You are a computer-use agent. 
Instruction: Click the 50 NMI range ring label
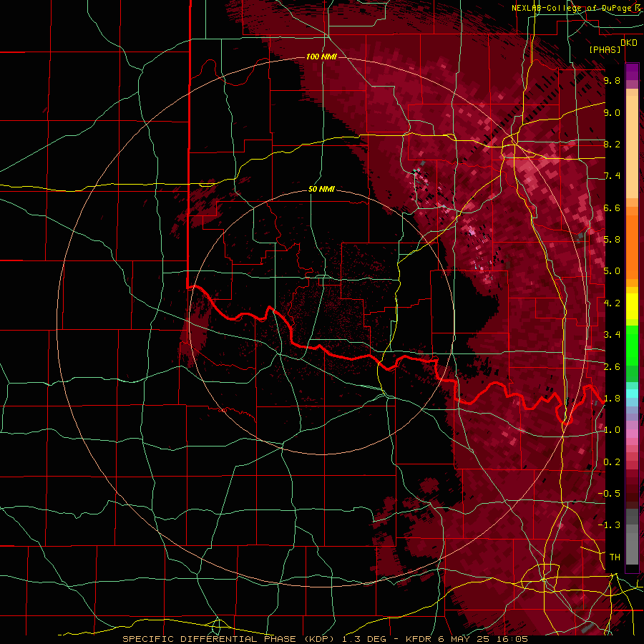[321, 189]
